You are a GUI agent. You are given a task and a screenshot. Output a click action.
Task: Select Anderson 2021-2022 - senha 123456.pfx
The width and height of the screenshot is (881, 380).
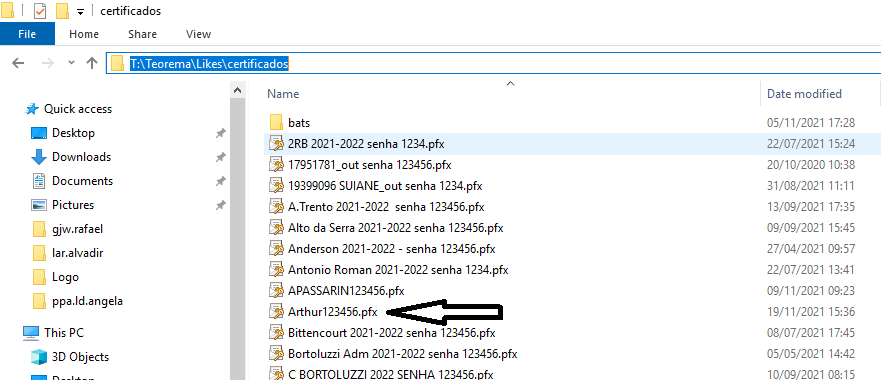click(392, 249)
